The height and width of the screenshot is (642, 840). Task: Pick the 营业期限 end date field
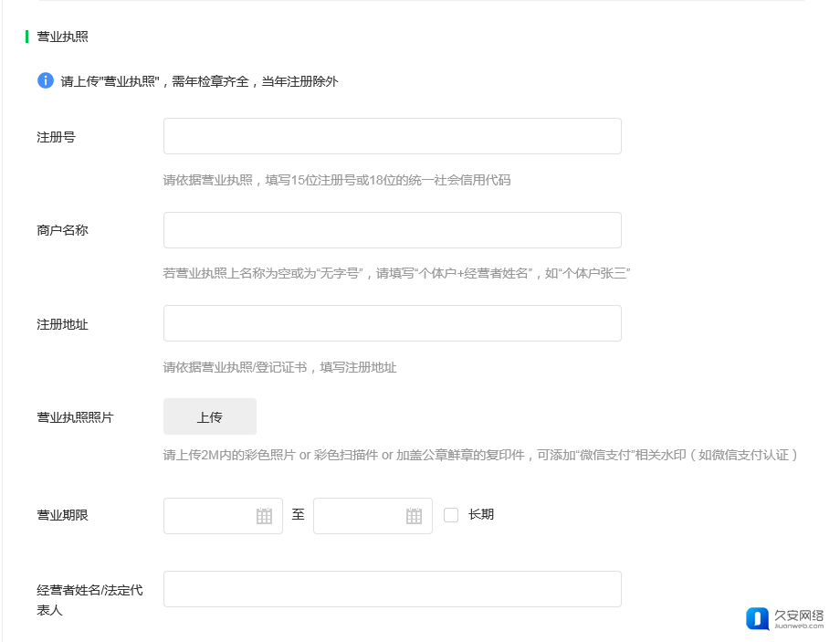tap(360, 516)
